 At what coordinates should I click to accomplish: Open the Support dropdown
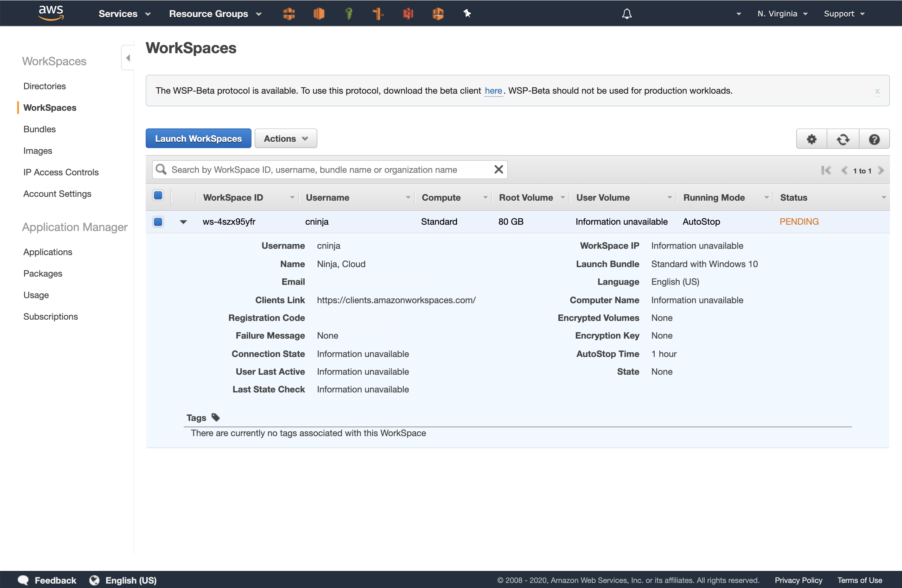coord(844,14)
